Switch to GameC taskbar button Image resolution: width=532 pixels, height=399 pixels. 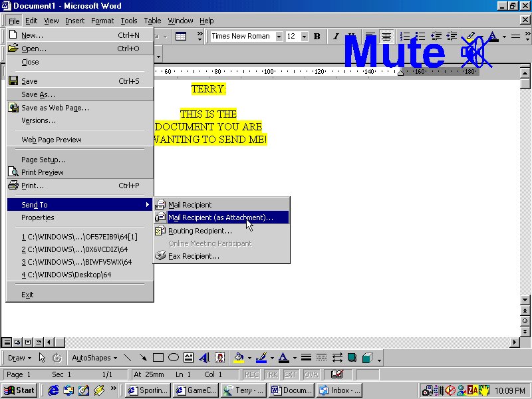(x=195, y=390)
